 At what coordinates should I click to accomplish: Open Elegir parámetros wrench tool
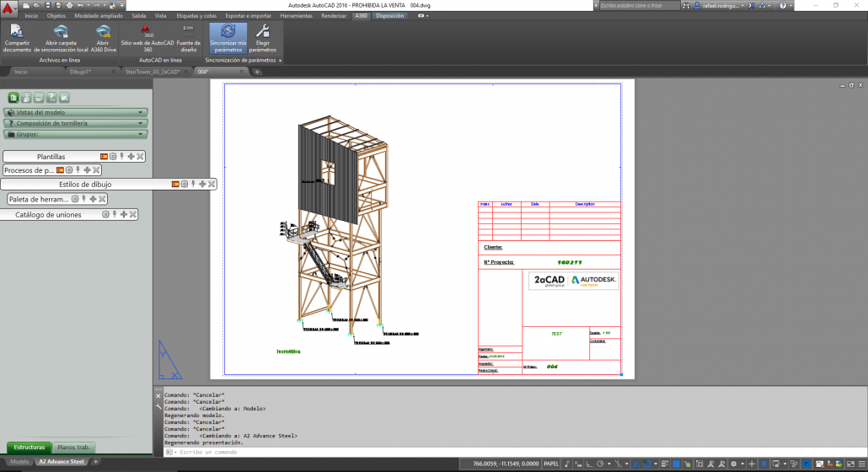pyautogui.click(x=262, y=32)
